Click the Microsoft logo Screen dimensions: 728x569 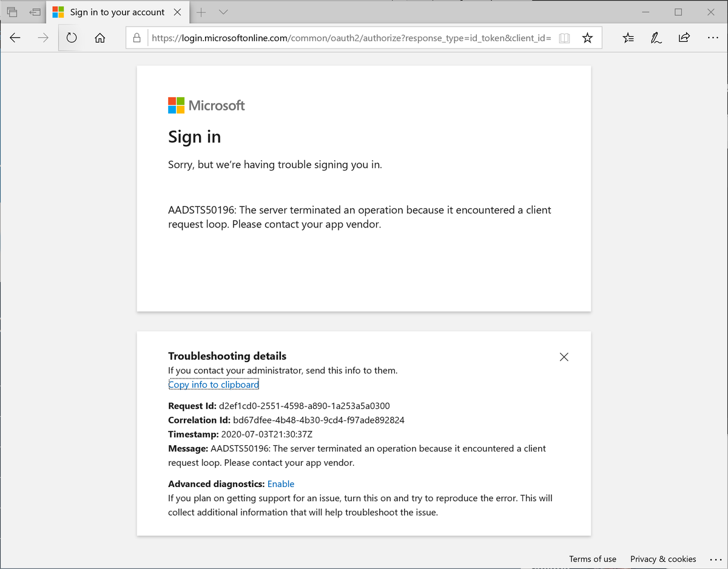click(x=206, y=106)
